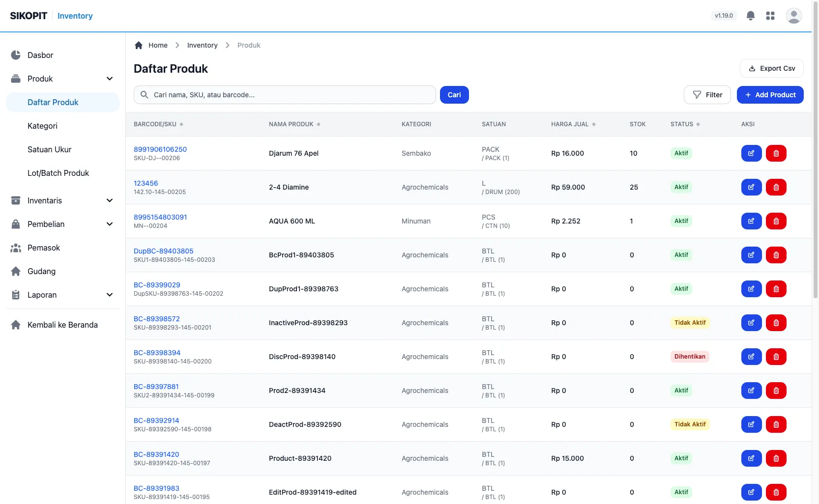Open the user profile avatar

tap(793, 16)
